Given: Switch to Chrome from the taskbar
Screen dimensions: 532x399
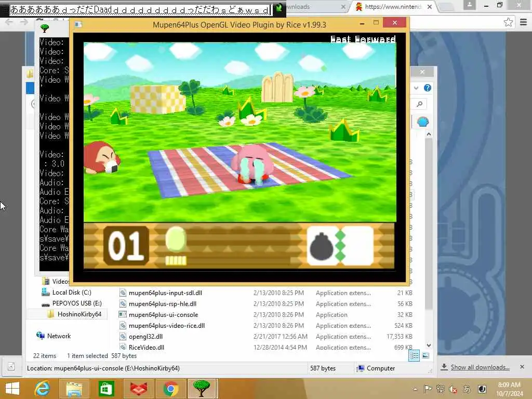Looking at the screenshot, I should [170, 389].
